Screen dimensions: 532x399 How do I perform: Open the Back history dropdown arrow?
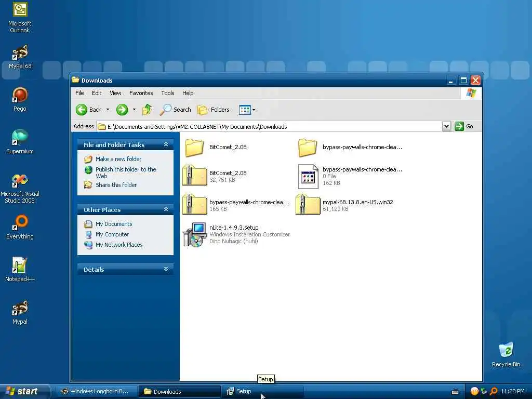tap(108, 110)
